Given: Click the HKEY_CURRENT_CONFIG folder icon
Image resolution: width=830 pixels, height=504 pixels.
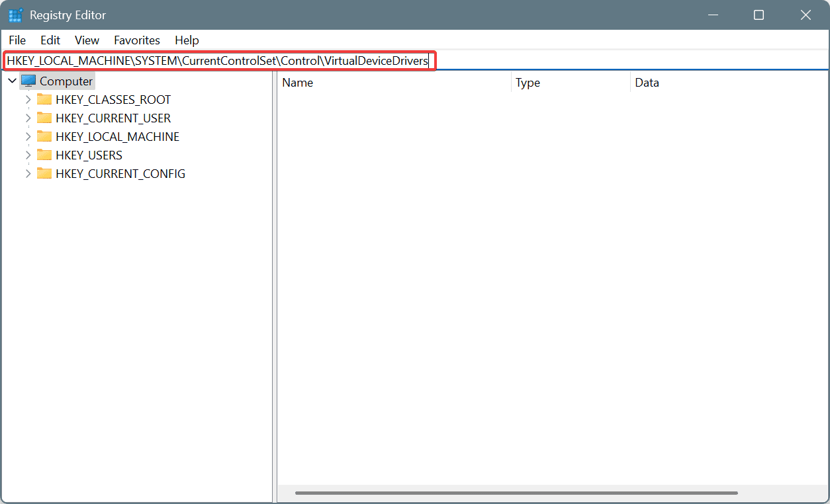Looking at the screenshot, I should coord(44,174).
